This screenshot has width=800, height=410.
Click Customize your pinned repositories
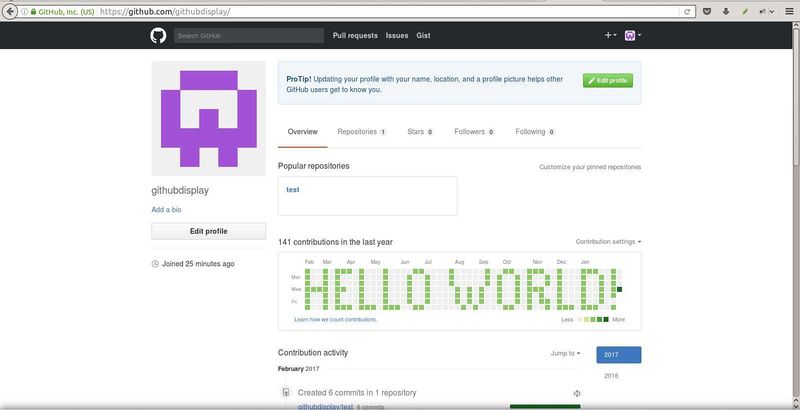(x=590, y=167)
